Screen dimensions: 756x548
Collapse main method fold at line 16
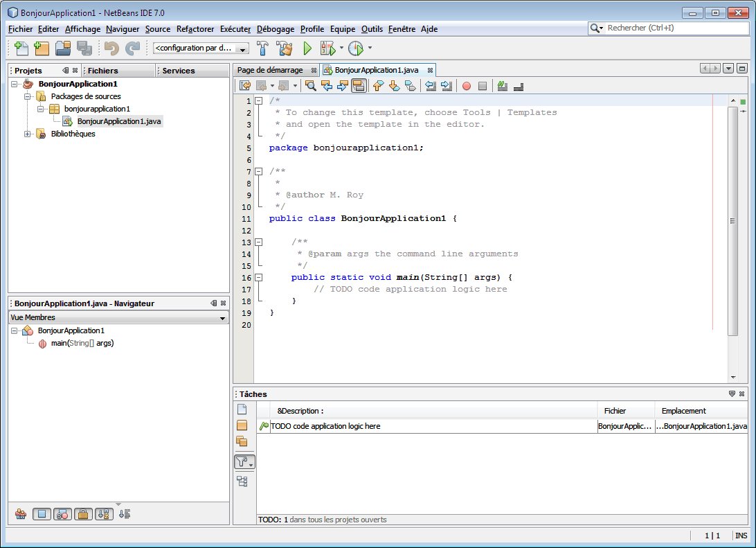259,277
